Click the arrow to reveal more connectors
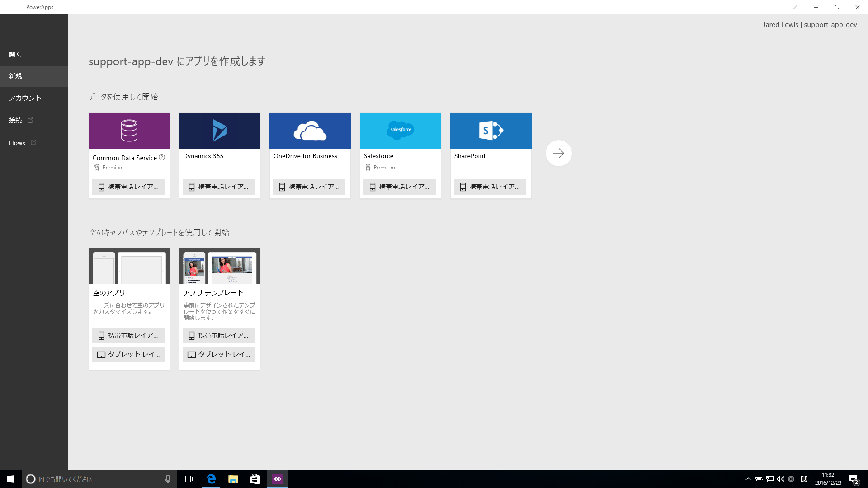 tap(558, 153)
